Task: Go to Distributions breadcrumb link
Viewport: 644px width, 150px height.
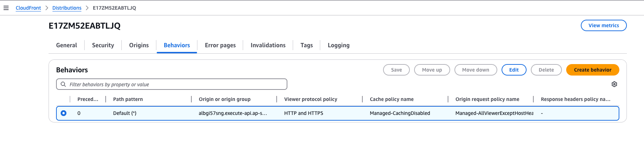Action: tap(67, 8)
